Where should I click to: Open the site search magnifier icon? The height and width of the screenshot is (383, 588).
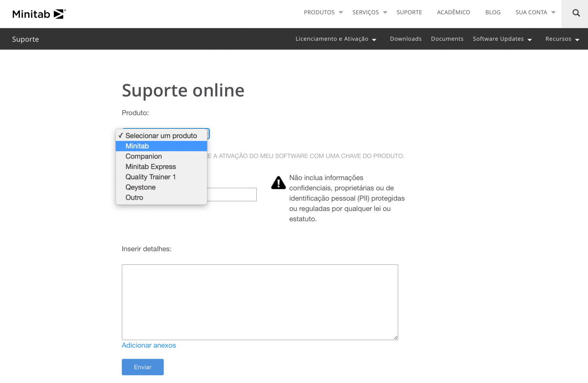coord(576,13)
